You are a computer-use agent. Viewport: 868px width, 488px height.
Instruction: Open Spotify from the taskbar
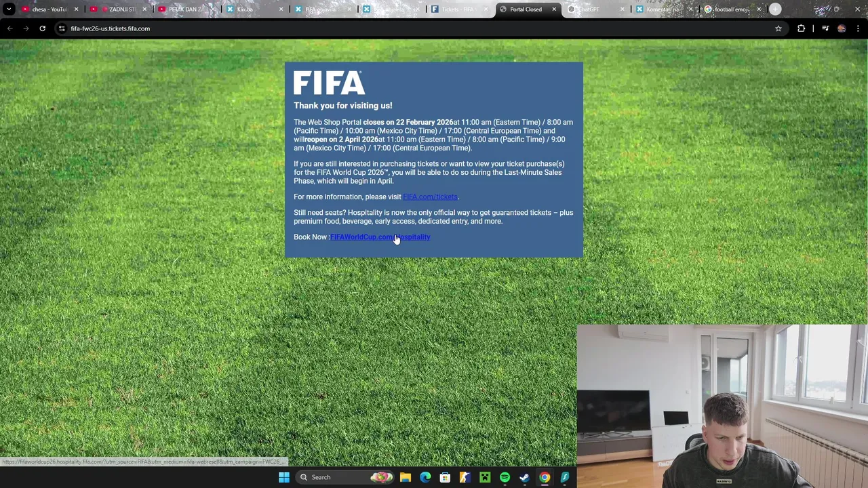pyautogui.click(x=505, y=477)
